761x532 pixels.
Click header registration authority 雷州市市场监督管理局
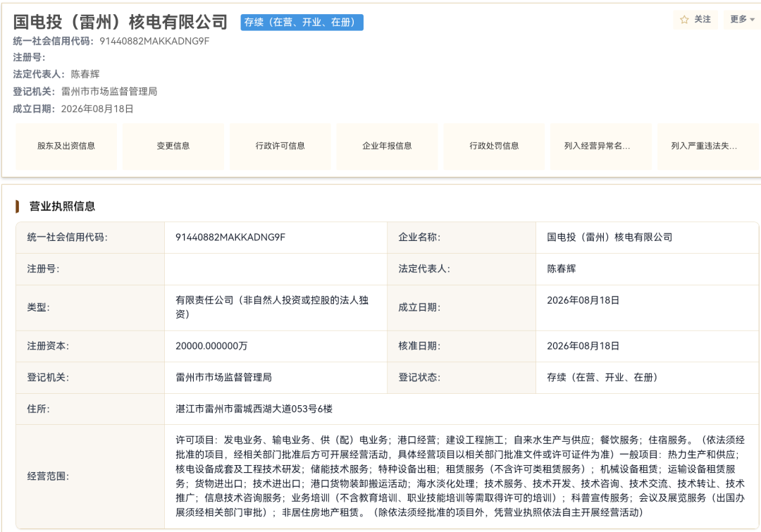tap(109, 92)
